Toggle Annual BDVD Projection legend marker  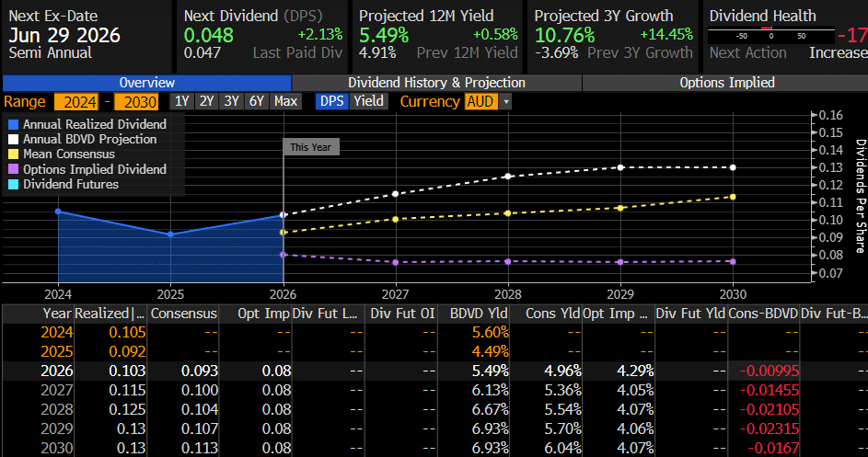click(13, 140)
